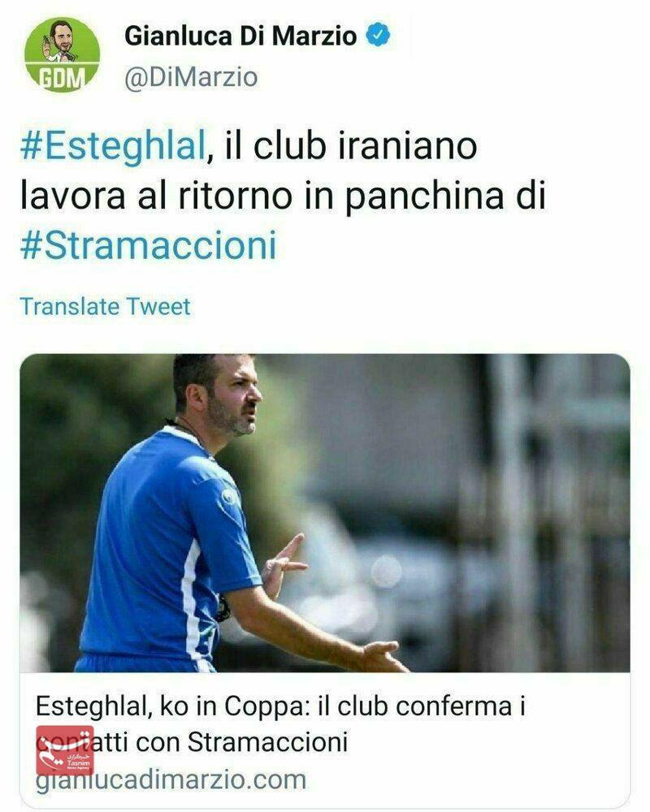The height and width of the screenshot is (812, 650).
Task: Open the #Stramaccioni hashtag
Action: pyautogui.click(x=148, y=245)
